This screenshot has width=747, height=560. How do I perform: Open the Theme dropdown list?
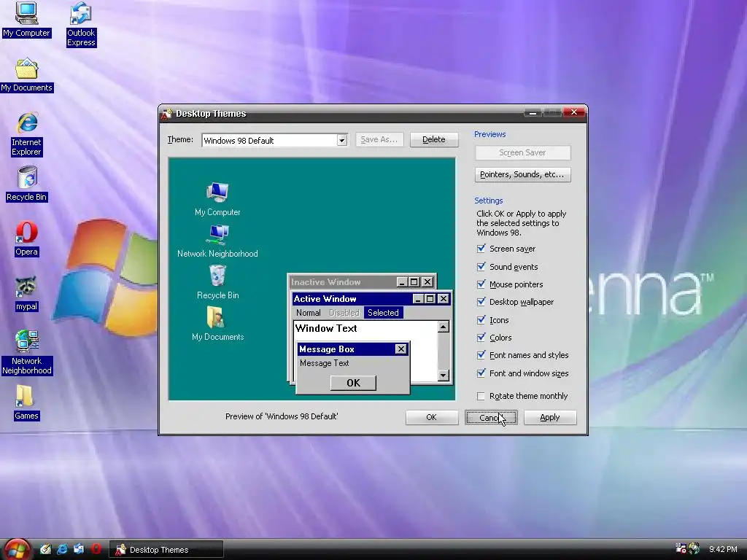(341, 141)
